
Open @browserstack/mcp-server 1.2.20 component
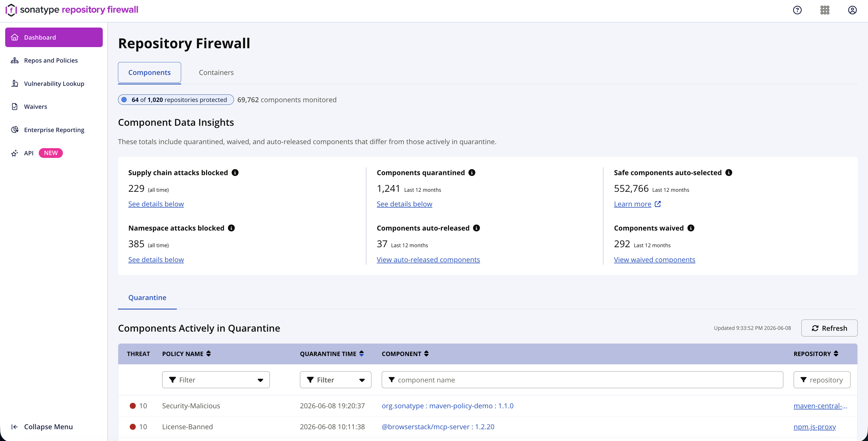(438, 427)
